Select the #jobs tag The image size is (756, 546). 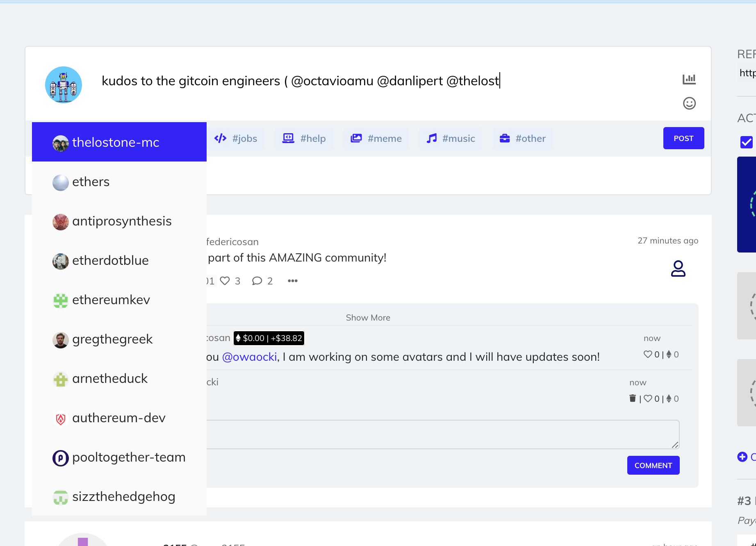tap(236, 139)
